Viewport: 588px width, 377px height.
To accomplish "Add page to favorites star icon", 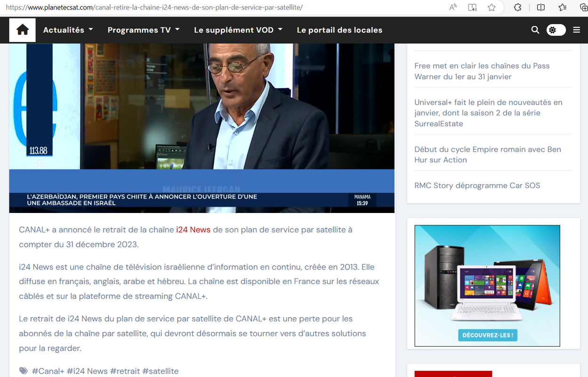I will pyautogui.click(x=491, y=7).
